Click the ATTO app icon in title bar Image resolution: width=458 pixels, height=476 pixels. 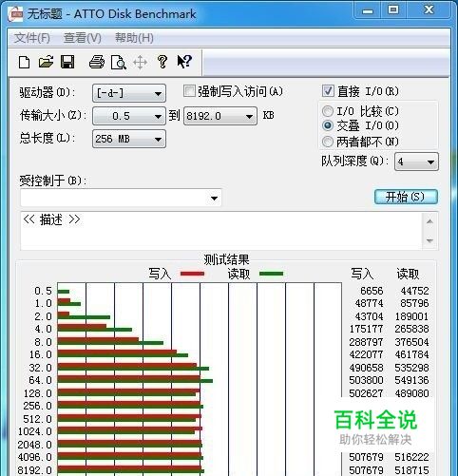click(x=16, y=14)
